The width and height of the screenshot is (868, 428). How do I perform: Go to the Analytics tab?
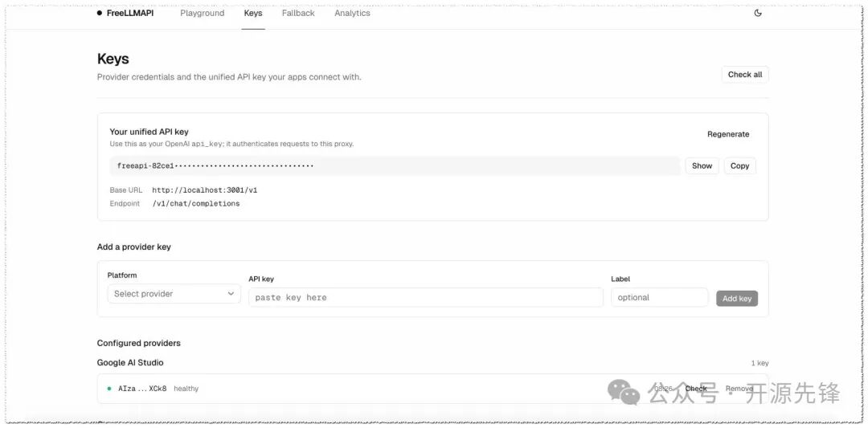352,14
